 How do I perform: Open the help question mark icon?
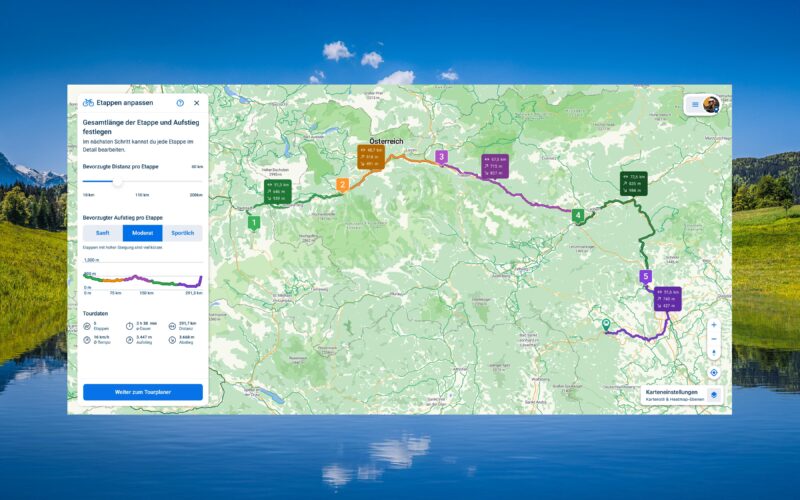180,103
